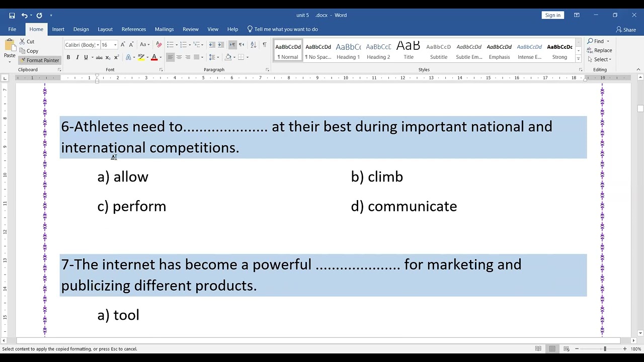Apply yellow text highlight color
Screen dimensions: 644x362
click(x=141, y=57)
